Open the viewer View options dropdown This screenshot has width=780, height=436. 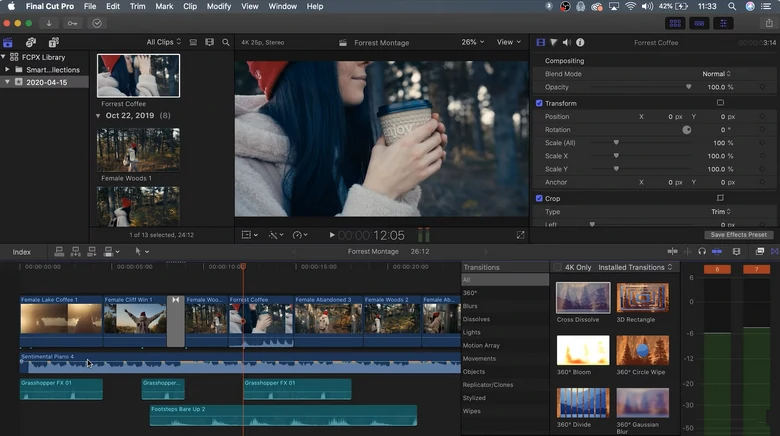pyautogui.click(x=508, y=42)
